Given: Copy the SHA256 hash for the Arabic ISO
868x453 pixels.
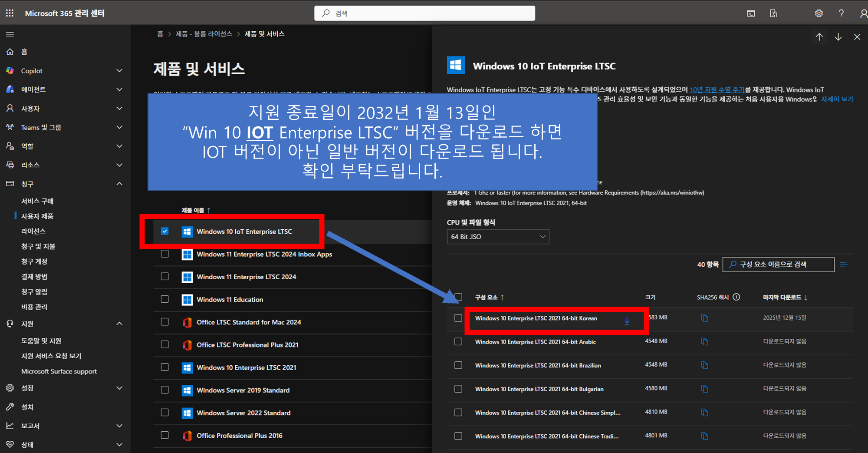Looking at the screenshot, I should [x=704, y=341].
